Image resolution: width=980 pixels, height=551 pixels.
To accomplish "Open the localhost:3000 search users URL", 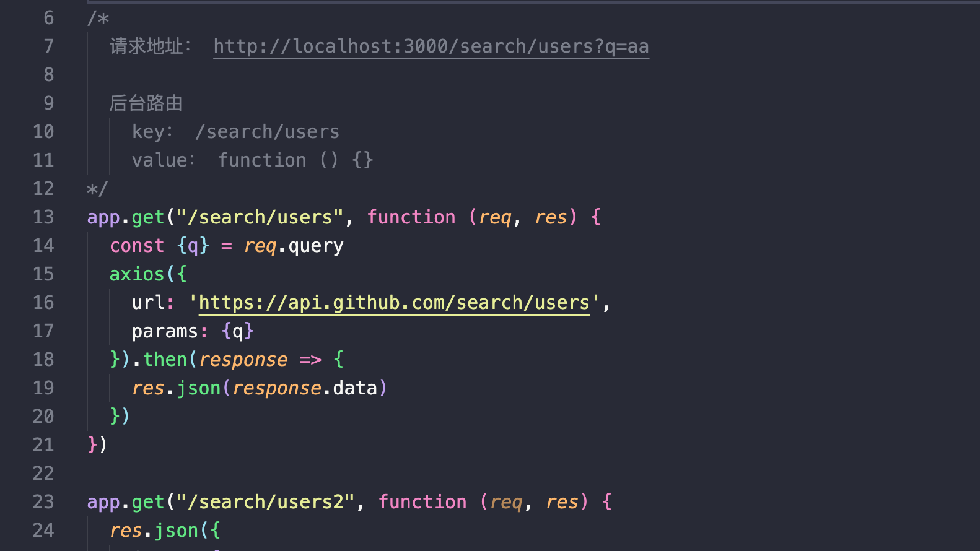I will coord(431,46).
